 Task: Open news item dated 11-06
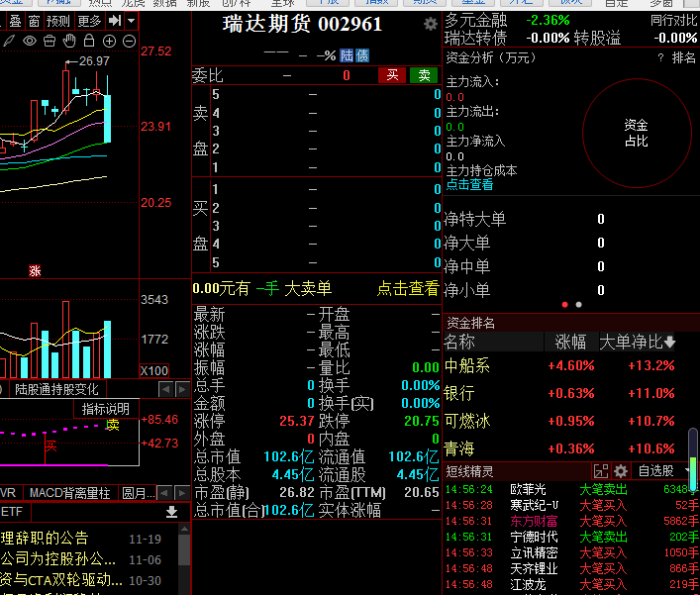(x=80, y=558)
